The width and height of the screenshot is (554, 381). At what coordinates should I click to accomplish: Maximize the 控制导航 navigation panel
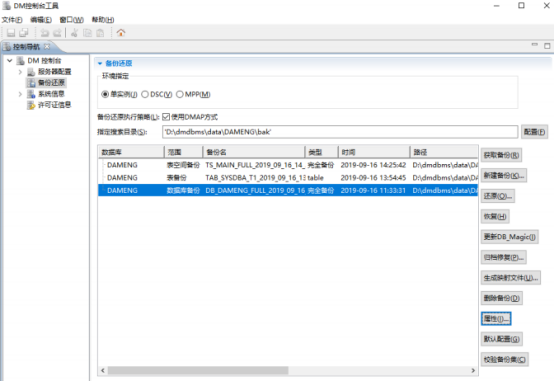tap(547, 46)
